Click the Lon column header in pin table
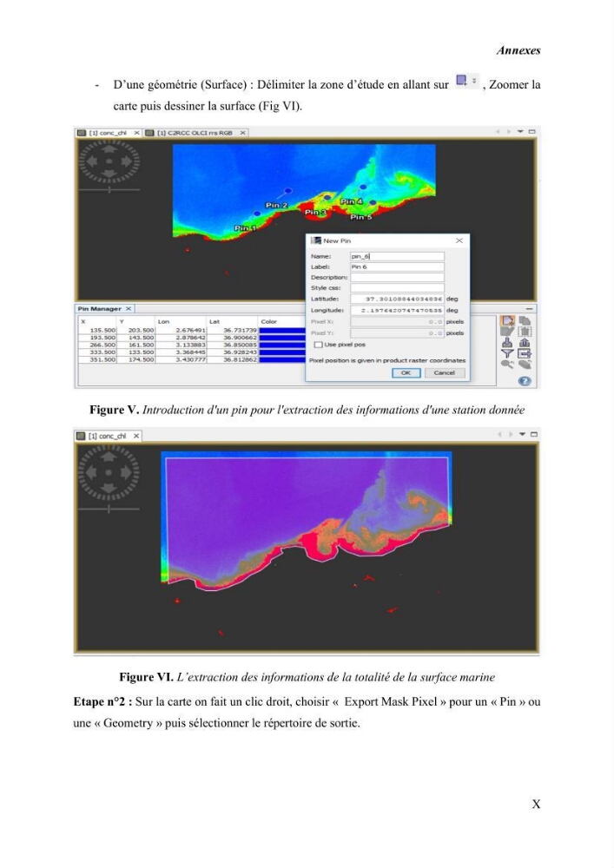Screen dimensions: 614x868 (x=181, y=321)
